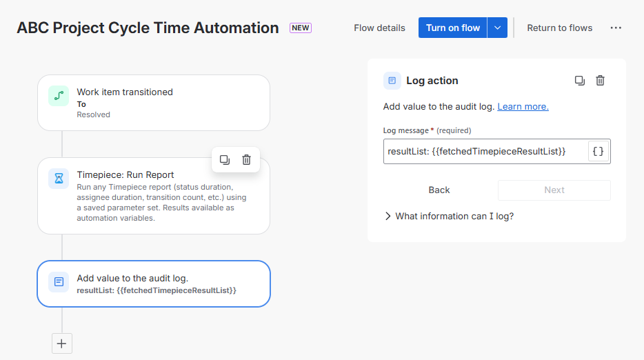
Task: Insert smart value with braces button
Action: [x=598, y=151]
